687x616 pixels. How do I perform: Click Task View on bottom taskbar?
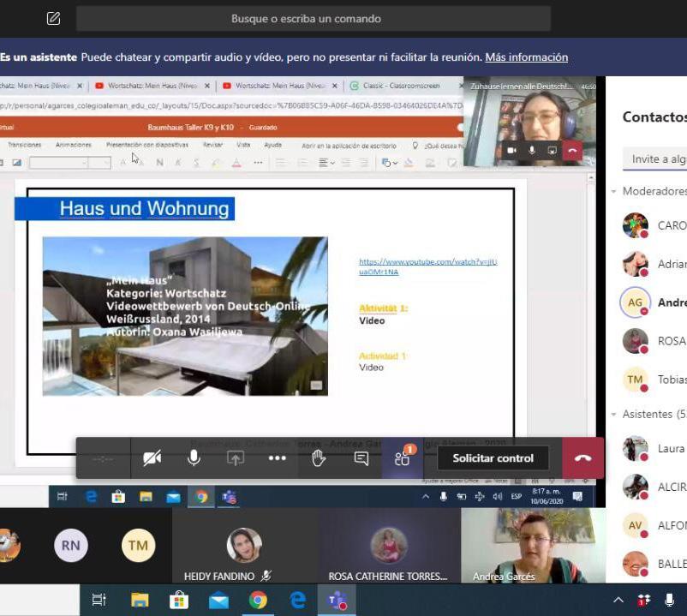pyautogui.click(x=99, y=601)
